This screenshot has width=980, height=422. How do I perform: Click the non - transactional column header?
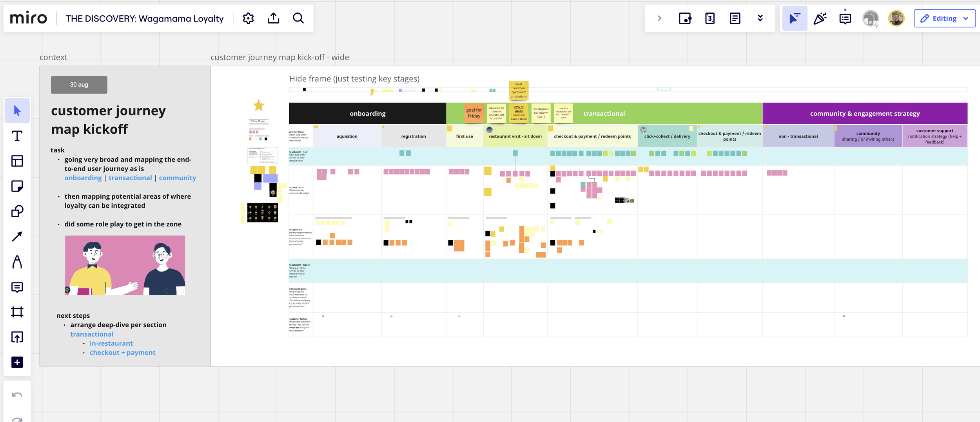798,136
